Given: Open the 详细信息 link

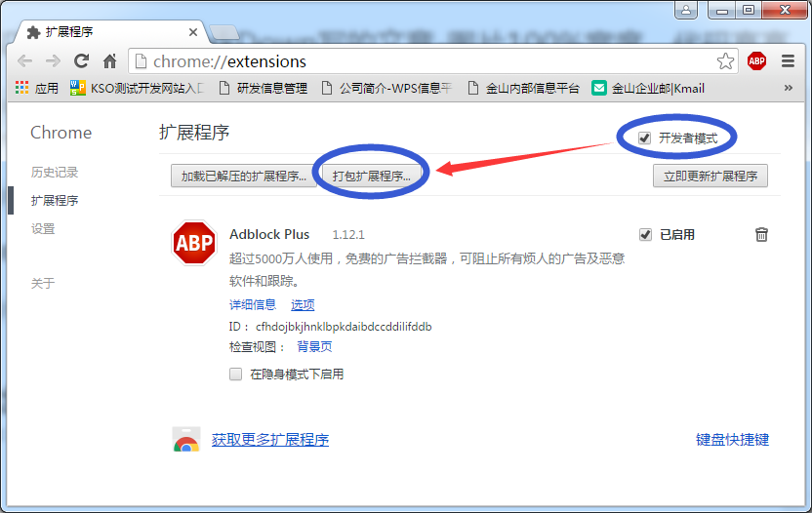Looking at the screenshot, I should 253,304.
